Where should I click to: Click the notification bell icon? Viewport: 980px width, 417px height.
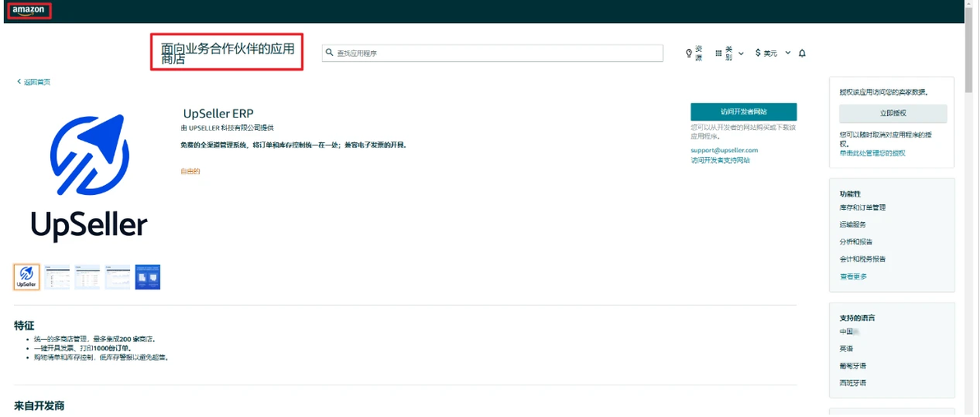pyautogui.click(x=802, y=53)
